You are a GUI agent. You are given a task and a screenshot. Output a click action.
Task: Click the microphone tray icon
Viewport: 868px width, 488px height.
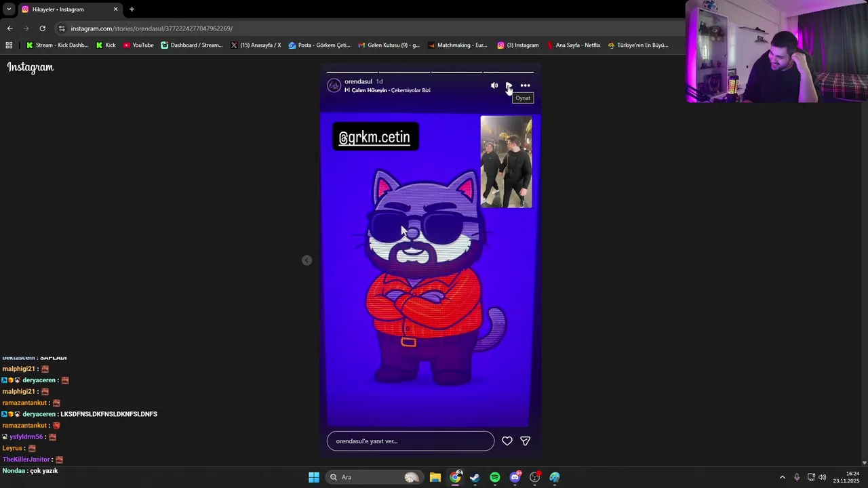click(x=797, y=477)
